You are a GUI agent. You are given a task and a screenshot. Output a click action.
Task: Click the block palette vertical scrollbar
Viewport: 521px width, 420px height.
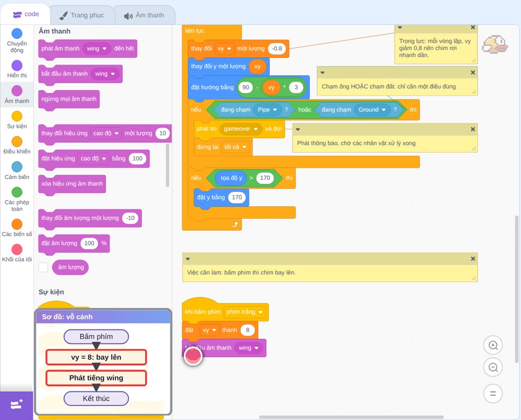tap(167, 165)
